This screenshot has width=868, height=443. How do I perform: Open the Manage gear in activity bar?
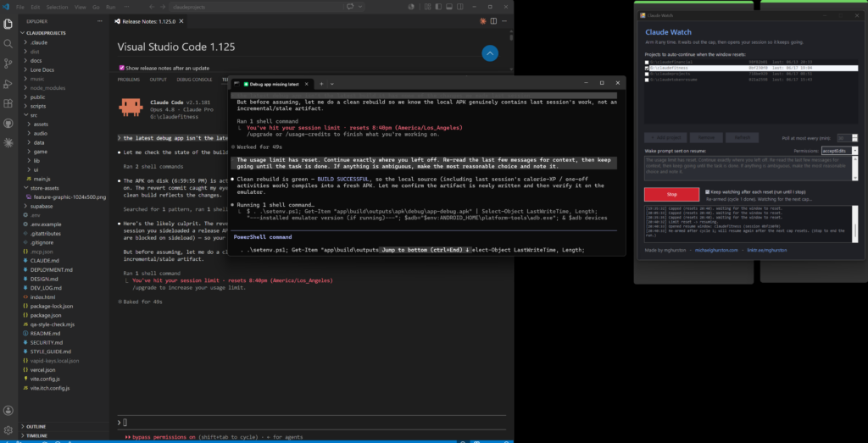click(8, 430)
